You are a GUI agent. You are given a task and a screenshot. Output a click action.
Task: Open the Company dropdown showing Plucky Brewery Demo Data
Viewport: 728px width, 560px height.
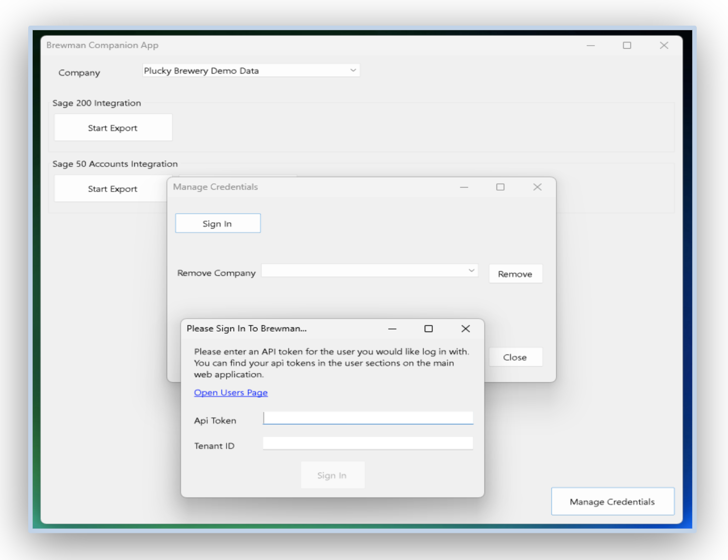(251, 71)
